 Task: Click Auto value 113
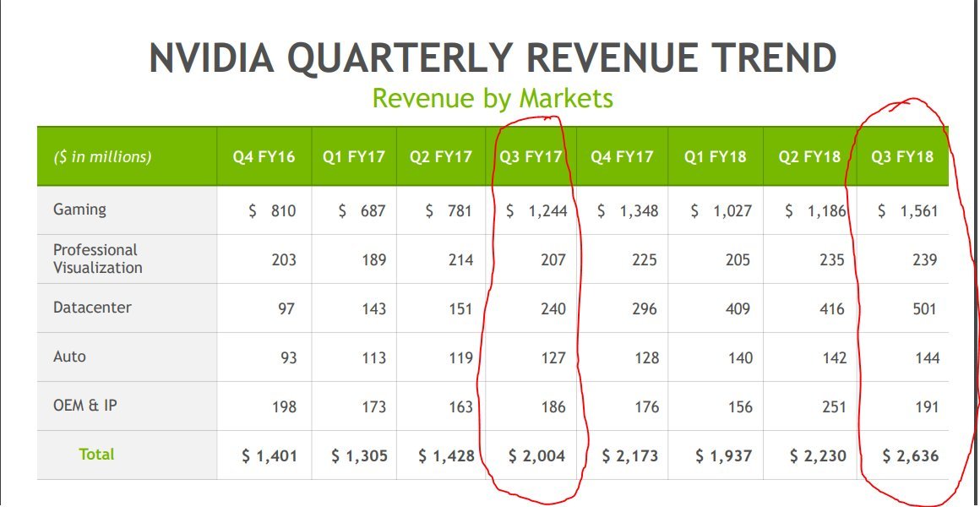pyautogui.click(x=373, y=357)
